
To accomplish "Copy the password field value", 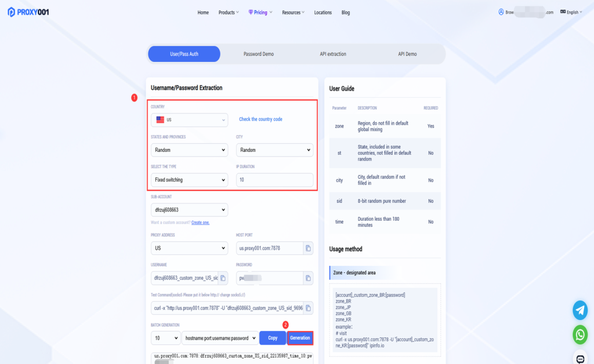I will tap(308, 278).
